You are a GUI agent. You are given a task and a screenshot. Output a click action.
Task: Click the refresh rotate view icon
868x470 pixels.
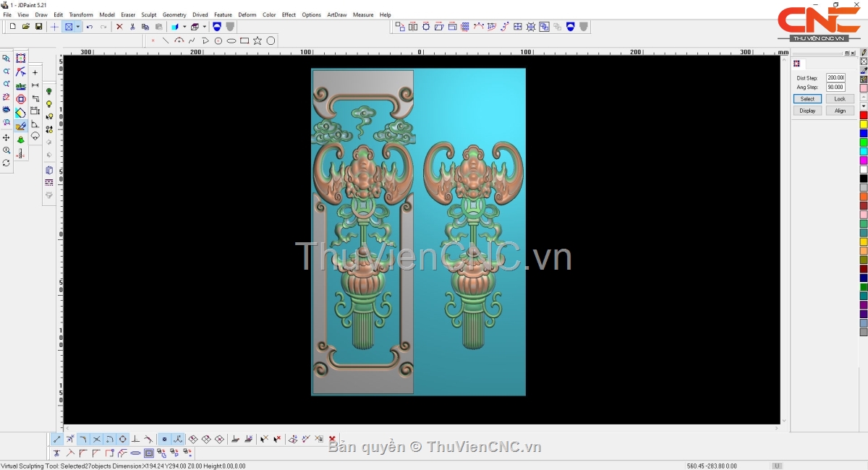coord(7,163)
